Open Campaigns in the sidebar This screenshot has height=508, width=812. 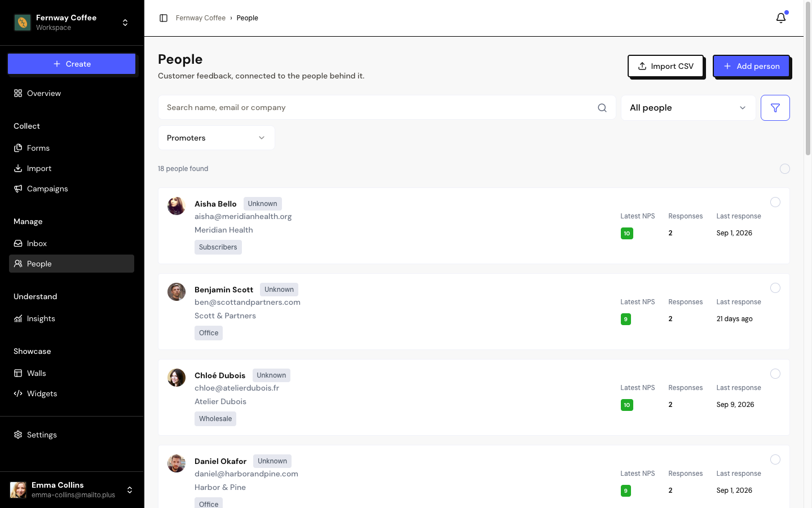(72, 189)
